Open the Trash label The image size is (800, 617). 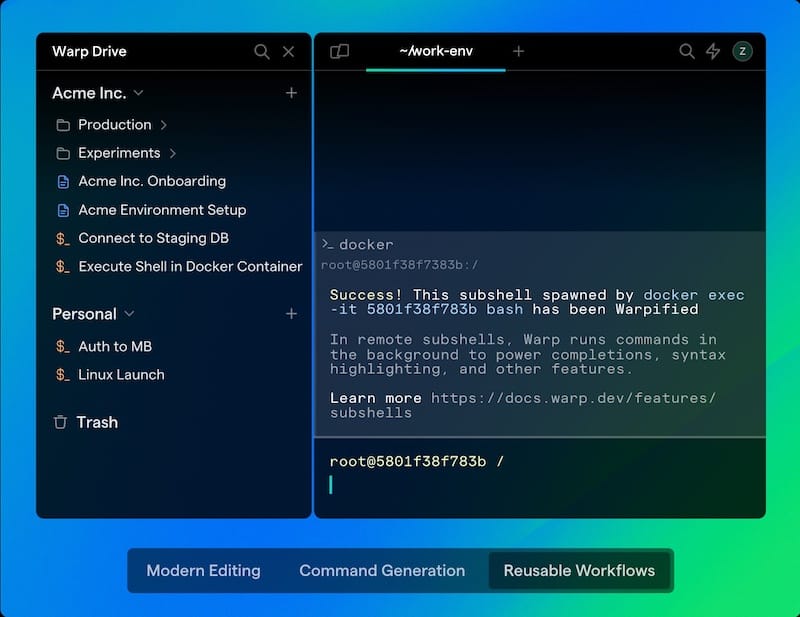click(x=97, y=422)
